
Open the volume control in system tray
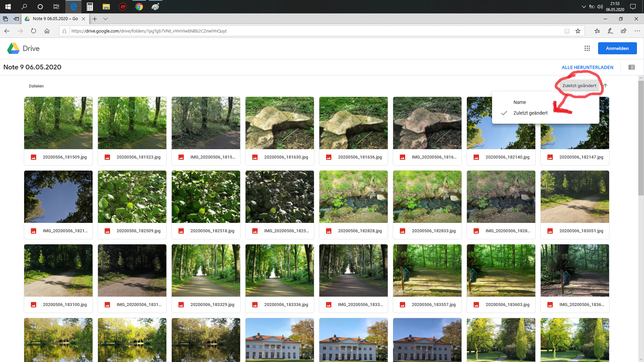pyautogui.click(x=600, y=7)
